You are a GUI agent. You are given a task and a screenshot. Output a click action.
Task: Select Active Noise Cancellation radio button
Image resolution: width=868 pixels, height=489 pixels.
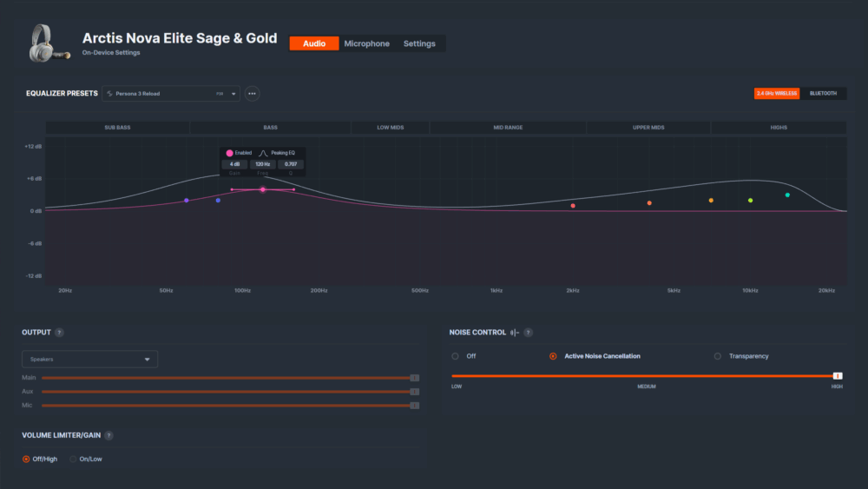point(553,356)
